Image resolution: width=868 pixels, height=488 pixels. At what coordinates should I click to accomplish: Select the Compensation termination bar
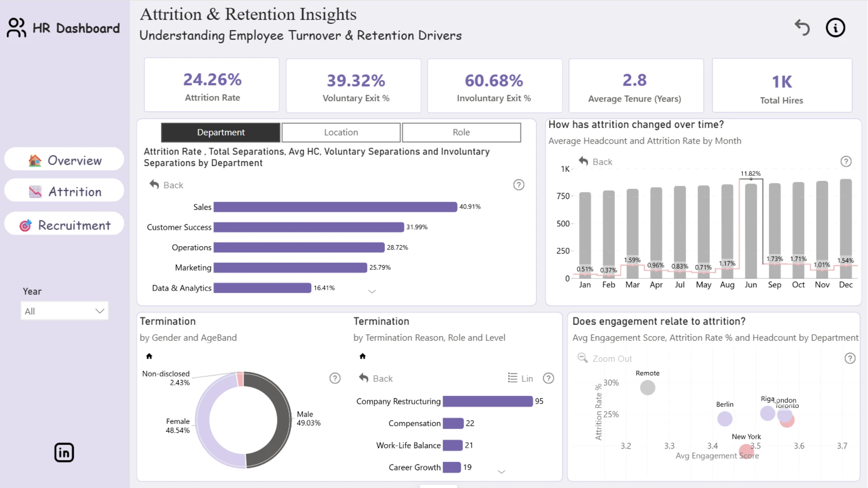pos(453,423)
